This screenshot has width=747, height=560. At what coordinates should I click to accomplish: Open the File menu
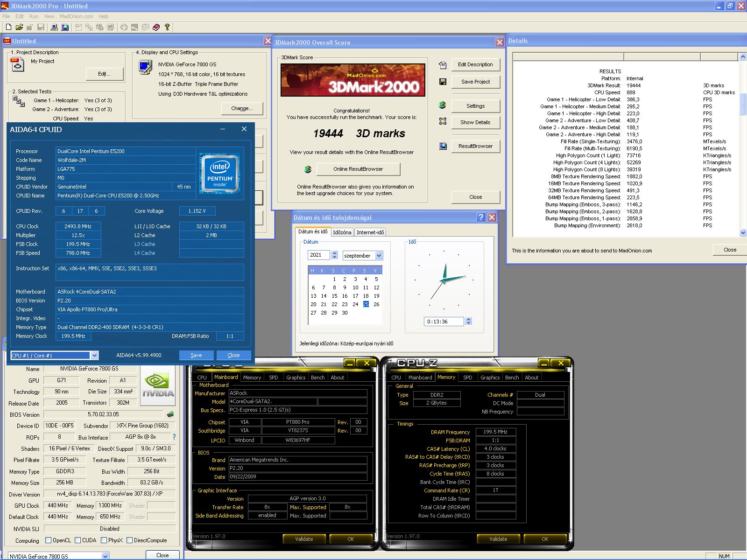pos(6,16)
